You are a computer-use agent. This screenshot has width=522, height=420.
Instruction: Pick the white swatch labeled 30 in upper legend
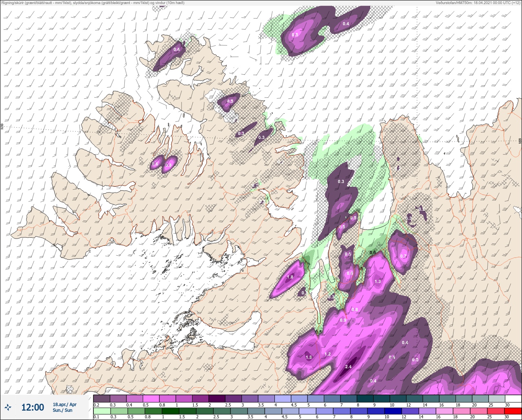(513, 398)
